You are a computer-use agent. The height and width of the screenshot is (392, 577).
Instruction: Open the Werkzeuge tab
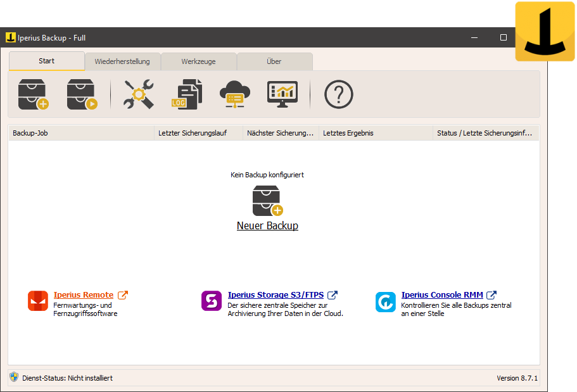tap(199, 61)
